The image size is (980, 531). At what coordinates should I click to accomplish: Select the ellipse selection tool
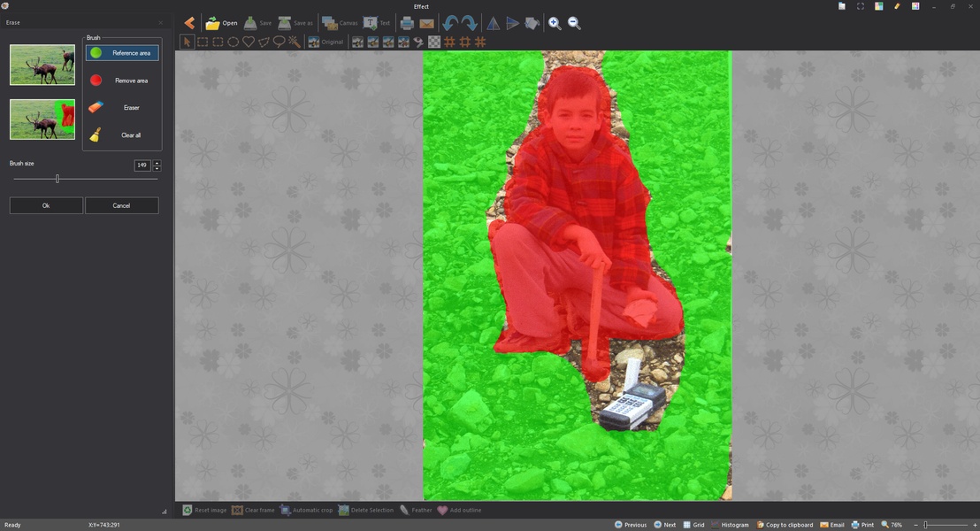(234, 42)
